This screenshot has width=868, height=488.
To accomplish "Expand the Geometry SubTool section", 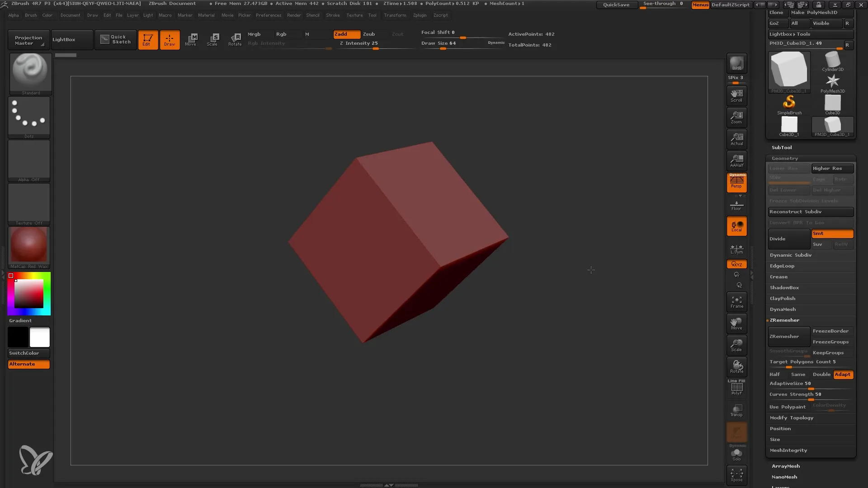I will (784, 158).
